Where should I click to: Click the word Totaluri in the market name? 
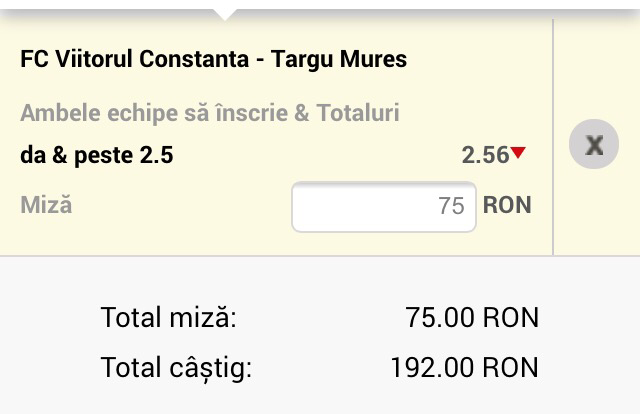tap(358, 113)
